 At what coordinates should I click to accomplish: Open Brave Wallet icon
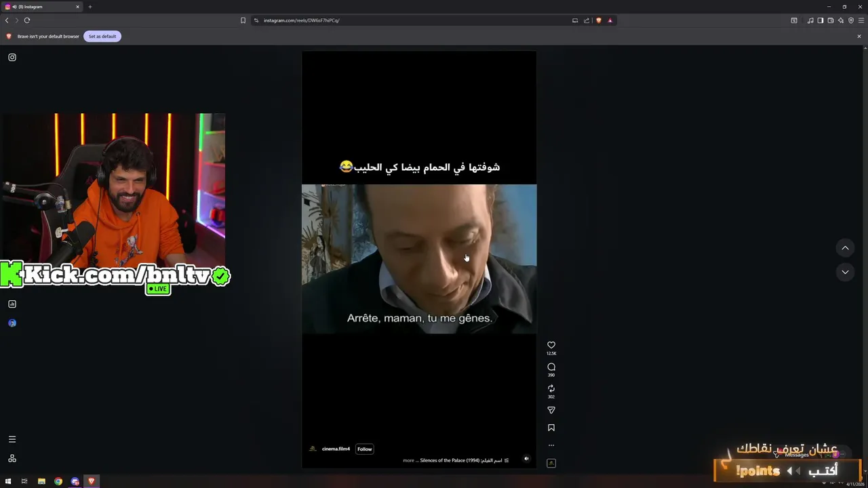pos(831,20)
